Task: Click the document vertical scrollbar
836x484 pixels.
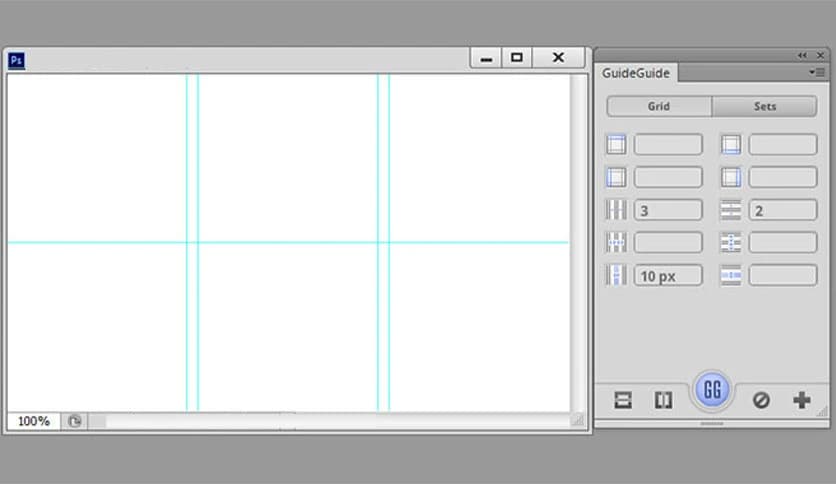Action: point(578,243)
